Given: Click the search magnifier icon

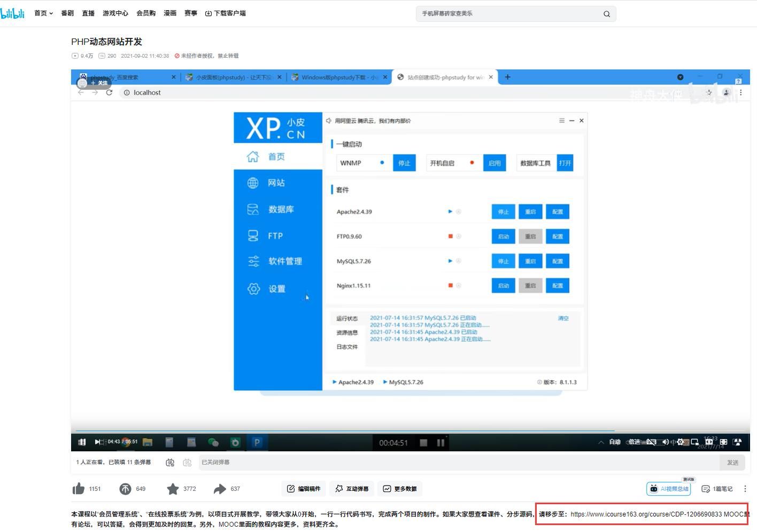Looking at the screenshot, I should [607, 14].
